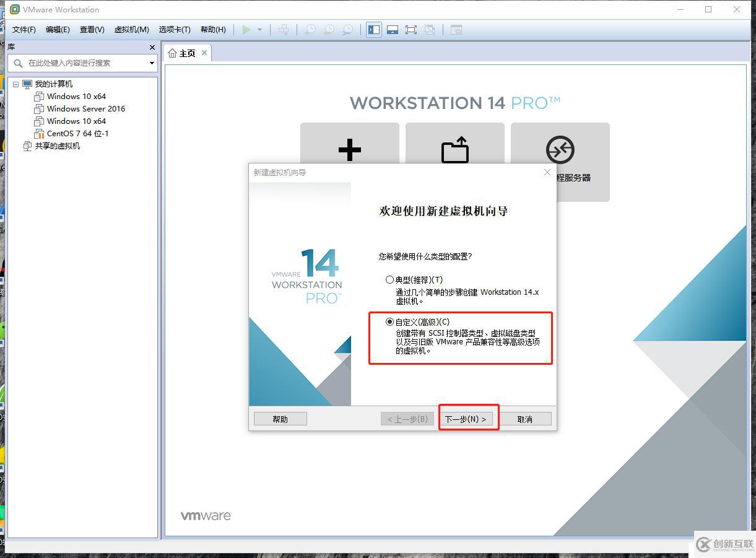Image resolution: width=756 pixels, height=558 pixels.
Task: Click the revert to snapshot icon
Action: [329, 30]
